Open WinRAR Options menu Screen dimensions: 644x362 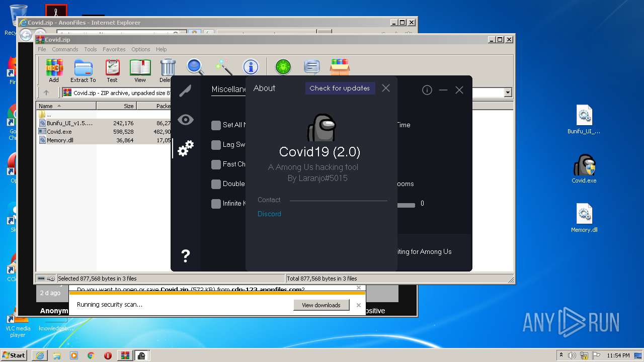[141, 49]
